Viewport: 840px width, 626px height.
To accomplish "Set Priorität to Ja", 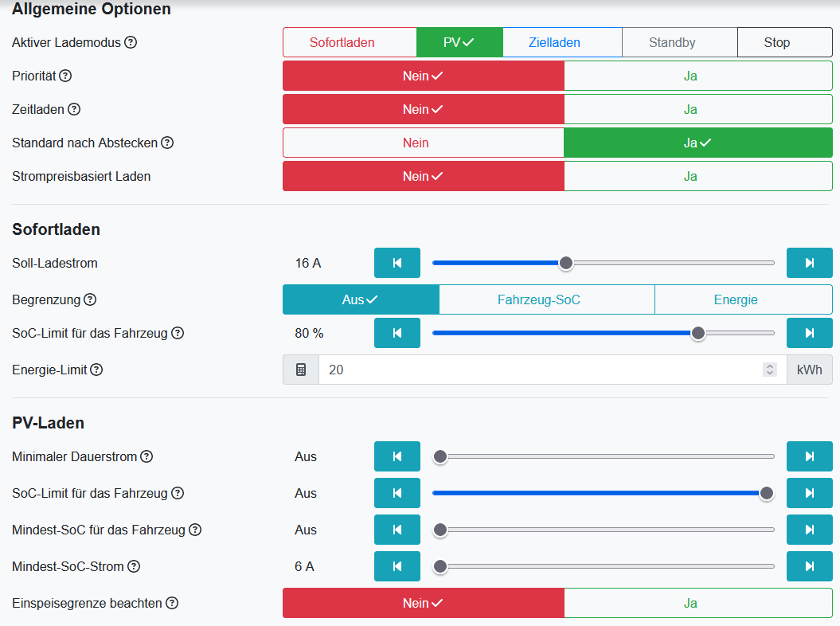I will point(698,76).
